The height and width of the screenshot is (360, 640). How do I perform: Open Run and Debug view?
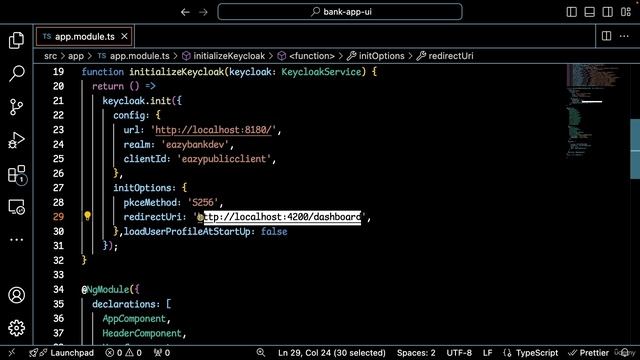pos(16,140)
